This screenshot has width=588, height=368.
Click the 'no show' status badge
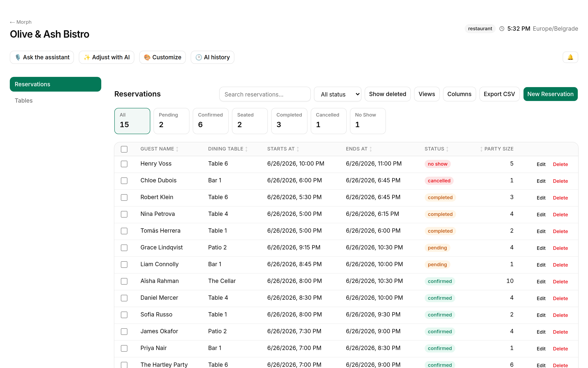[x=437, y=164]
